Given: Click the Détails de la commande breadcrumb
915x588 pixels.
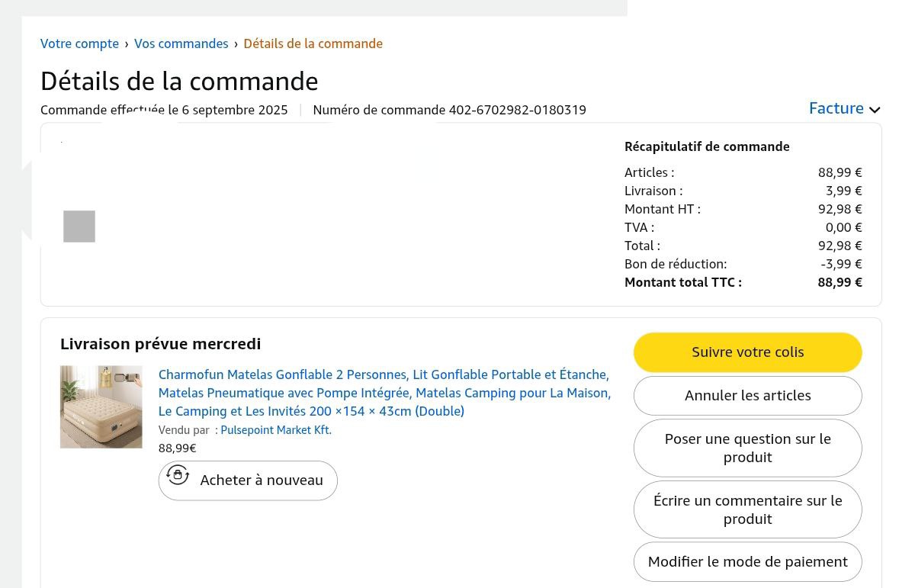Looking at the screenshot, I should [313, 43].
